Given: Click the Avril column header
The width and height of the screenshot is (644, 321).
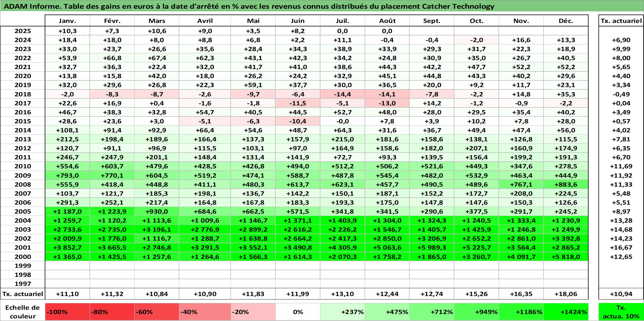Looking at the screenshot, I should point(205,21).
